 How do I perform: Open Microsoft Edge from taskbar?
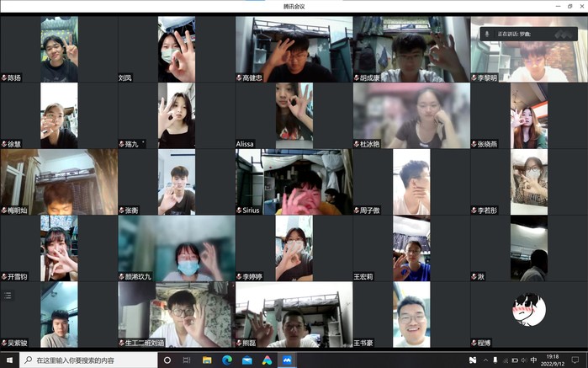point(227,360)
